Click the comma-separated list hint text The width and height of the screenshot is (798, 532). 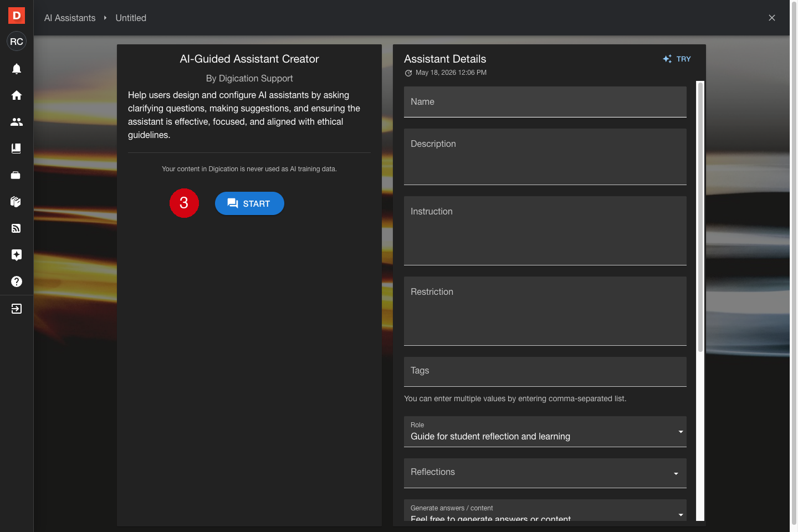[515, 398]
